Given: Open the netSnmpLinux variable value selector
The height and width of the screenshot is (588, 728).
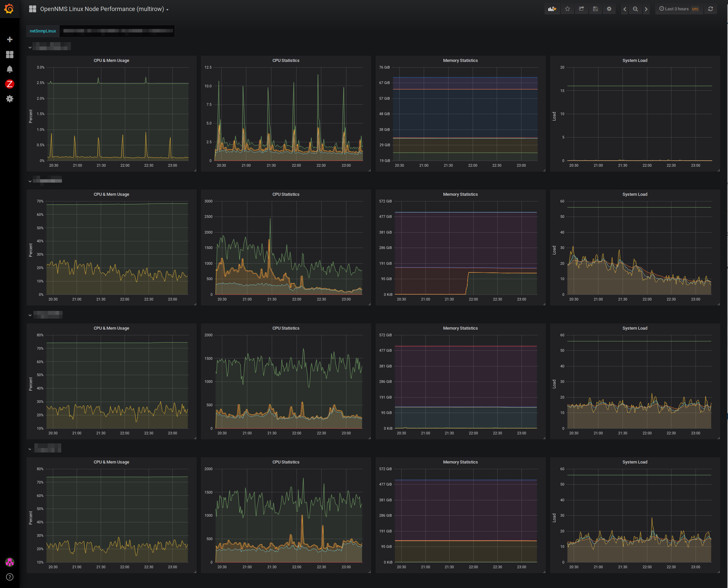Looking at the screenshot, I should (x=117, y=31).
